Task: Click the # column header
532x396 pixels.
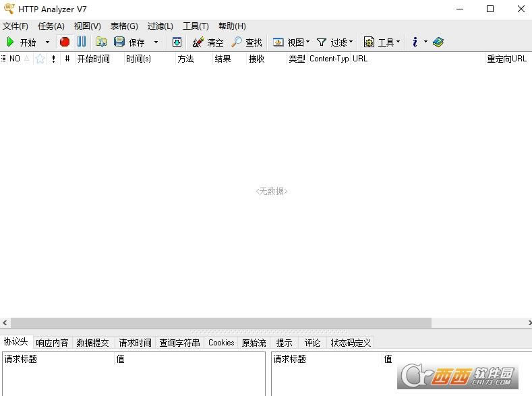Action: (67, 59)
